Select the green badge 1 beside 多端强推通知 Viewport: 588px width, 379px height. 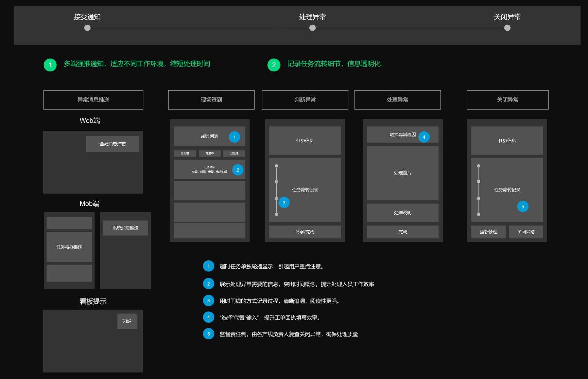tap(50, 65)
